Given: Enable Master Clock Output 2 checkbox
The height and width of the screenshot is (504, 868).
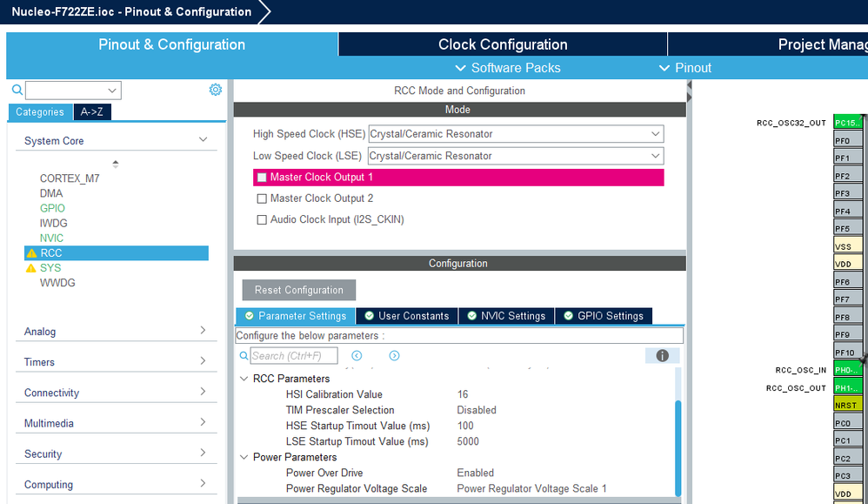Looking at the screenshot, I should pos(262,198).
